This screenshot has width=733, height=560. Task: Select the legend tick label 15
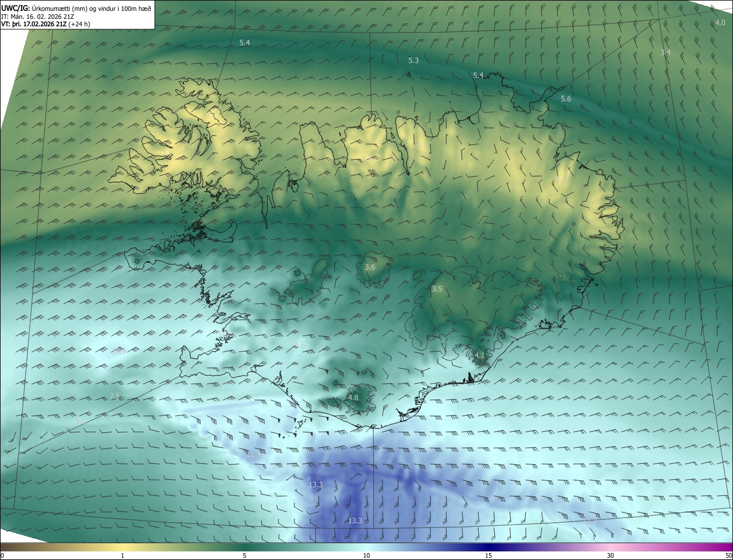point(488,555)
